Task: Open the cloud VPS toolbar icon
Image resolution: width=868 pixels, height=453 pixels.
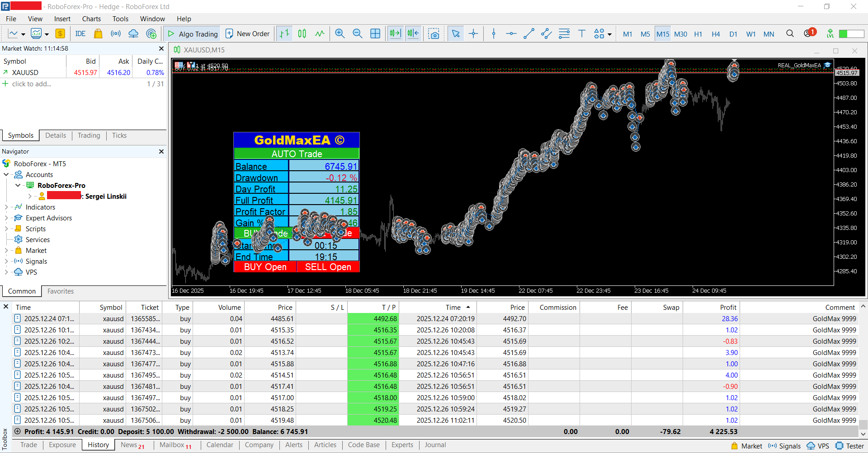Action: (133, 34)
